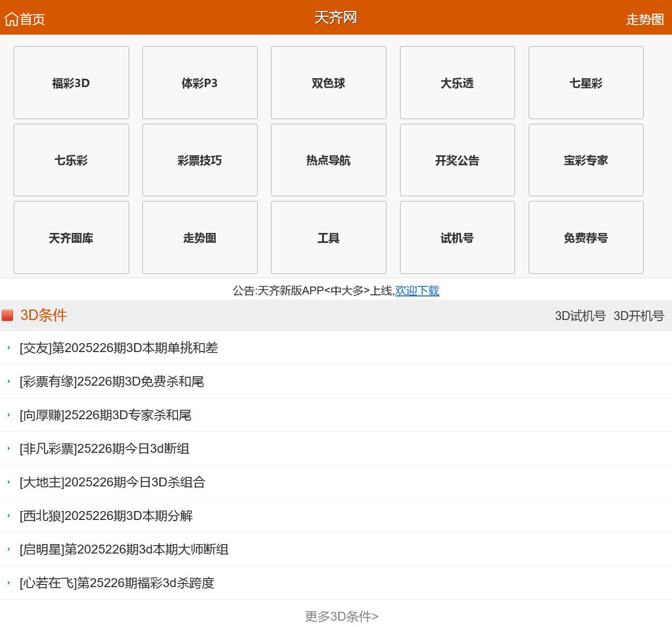672x627 pixels.
Task: Go to the 双色球 section
Action: point(329,83)
